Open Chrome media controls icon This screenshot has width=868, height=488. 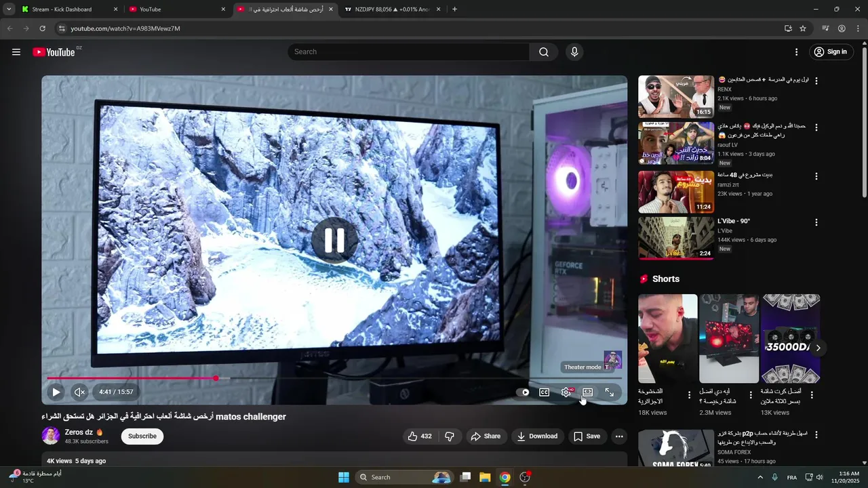click(x=825, y=28)
